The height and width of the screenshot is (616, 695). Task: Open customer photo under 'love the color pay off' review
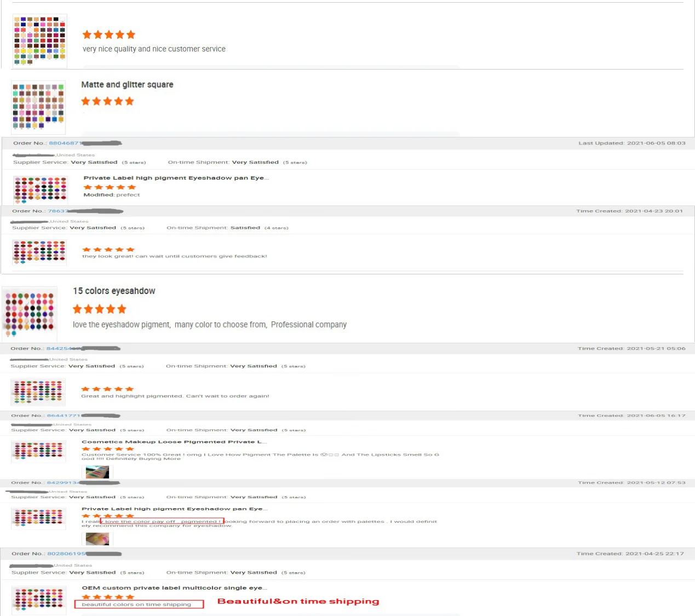click(97, 539)
